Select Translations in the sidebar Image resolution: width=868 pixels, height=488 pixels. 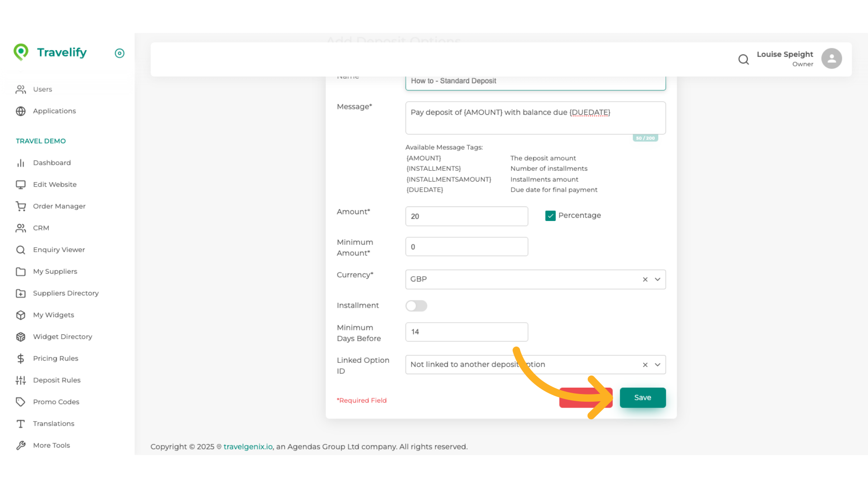(x=53, y=423)
